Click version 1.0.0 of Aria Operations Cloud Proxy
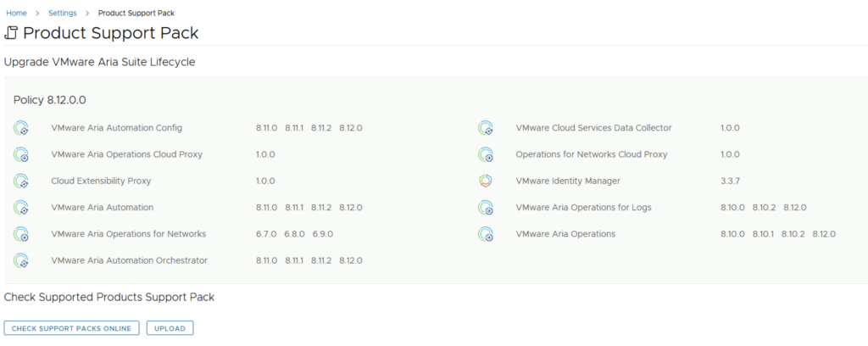 pyautogui.click(x=265, y=154)
